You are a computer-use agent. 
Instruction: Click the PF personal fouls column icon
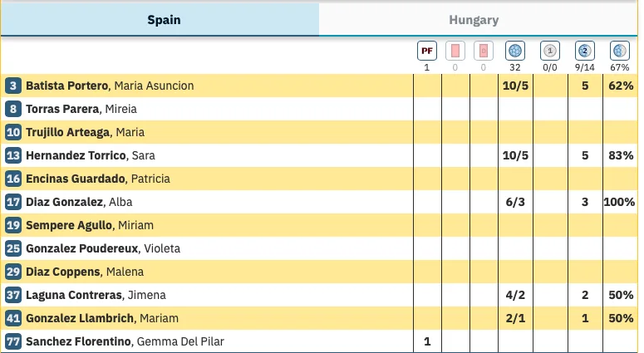[x=427, y=51]
